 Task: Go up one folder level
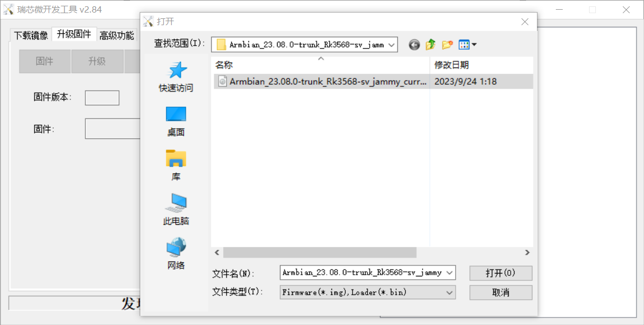click(x=430, y=45)
